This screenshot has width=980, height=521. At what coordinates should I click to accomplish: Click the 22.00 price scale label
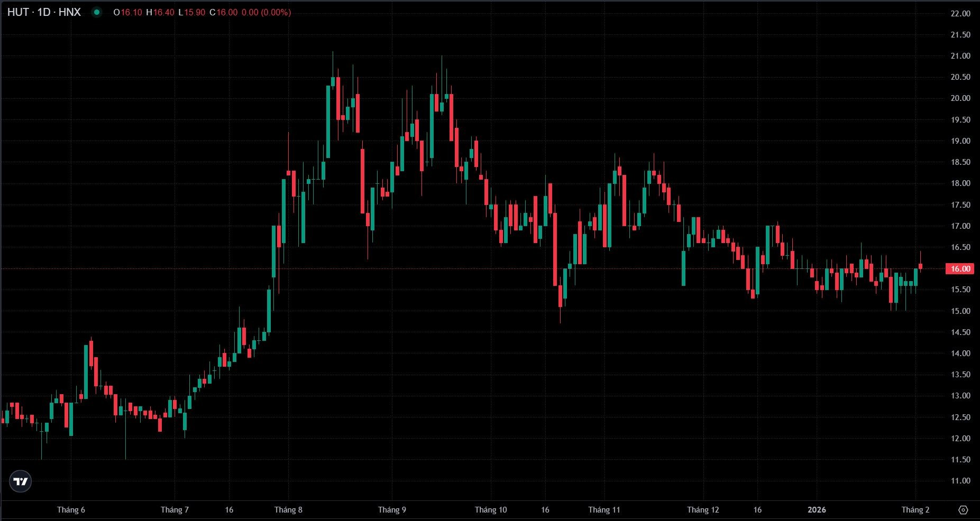click(960, 14)
